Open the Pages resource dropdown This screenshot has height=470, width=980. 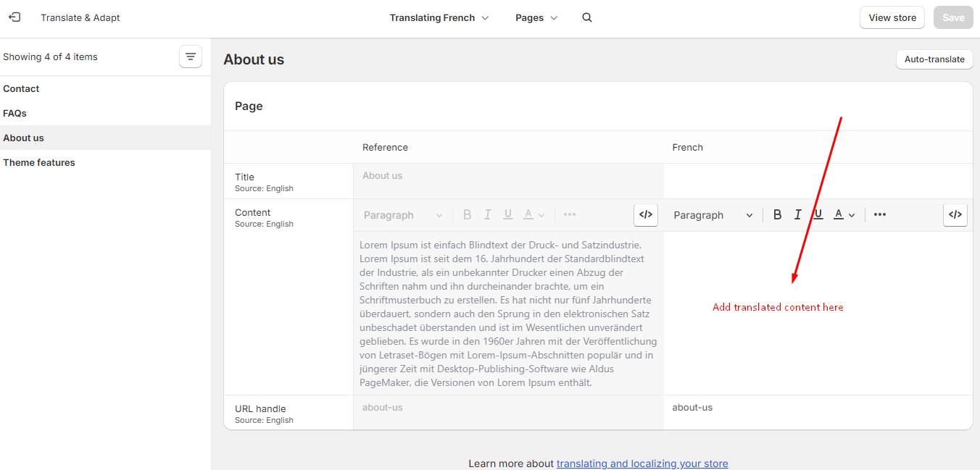click(536, 17)
